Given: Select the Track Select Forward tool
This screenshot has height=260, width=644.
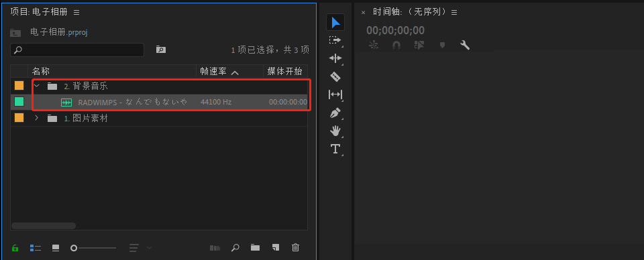Looking at the screenshot, I should pos(335,40).
